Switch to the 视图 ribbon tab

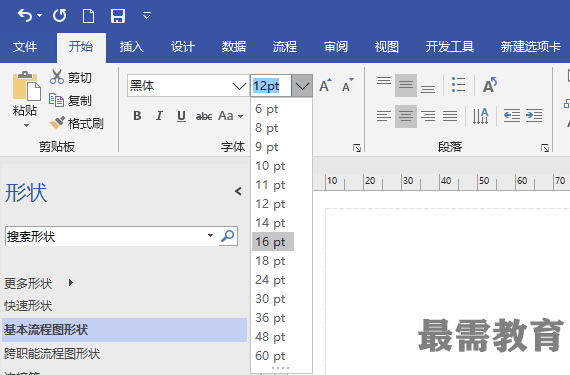click(387, 47)
